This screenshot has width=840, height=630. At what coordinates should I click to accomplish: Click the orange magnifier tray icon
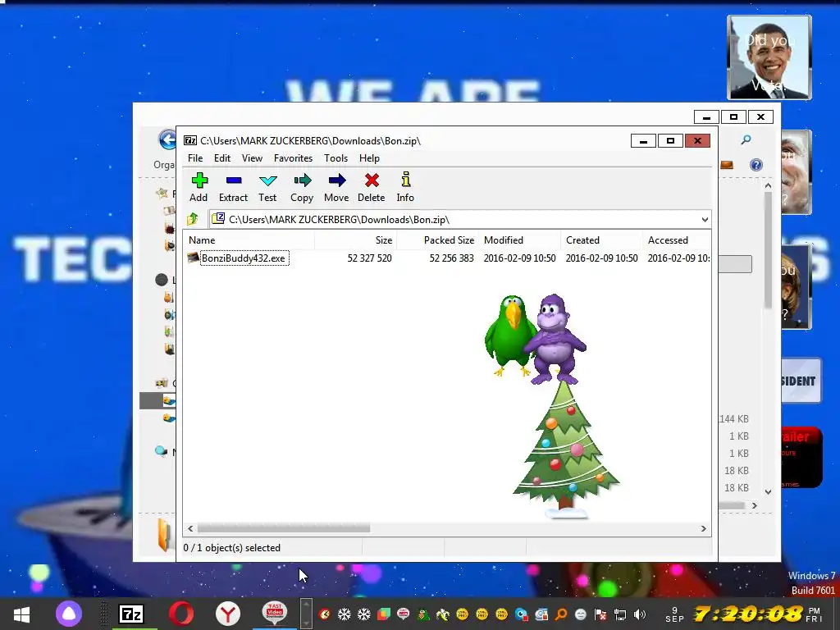(x=561, y=614)
